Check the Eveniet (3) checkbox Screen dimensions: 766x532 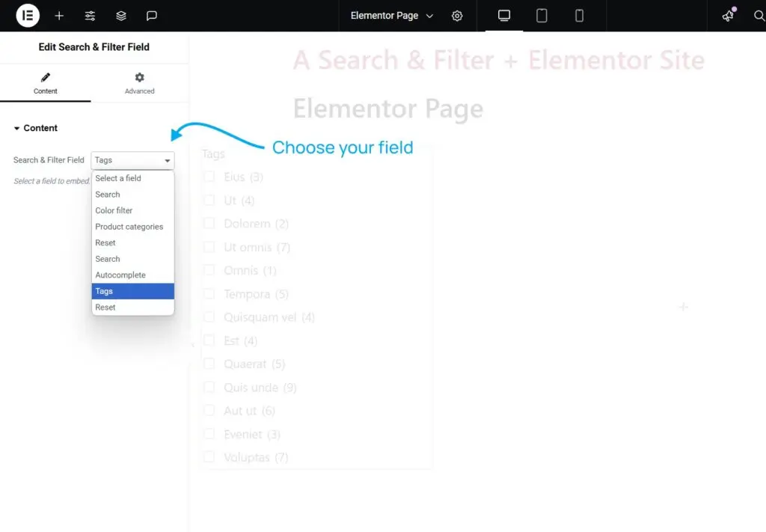[x=209, y=434]
